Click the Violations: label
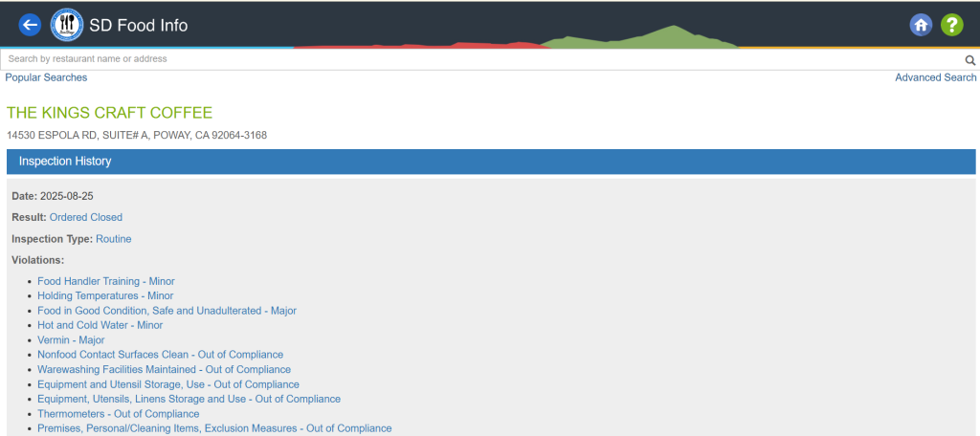Screen dimensions: 980x436 point(38,260)
